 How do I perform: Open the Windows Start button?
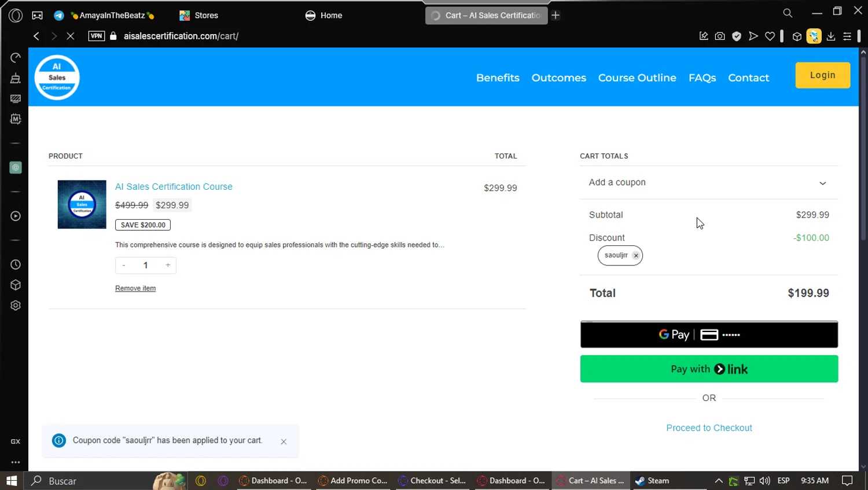click(12, 481)
